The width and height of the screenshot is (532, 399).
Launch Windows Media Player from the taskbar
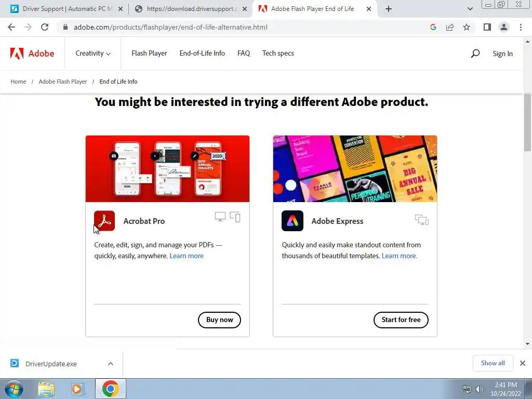click(77, 389)
